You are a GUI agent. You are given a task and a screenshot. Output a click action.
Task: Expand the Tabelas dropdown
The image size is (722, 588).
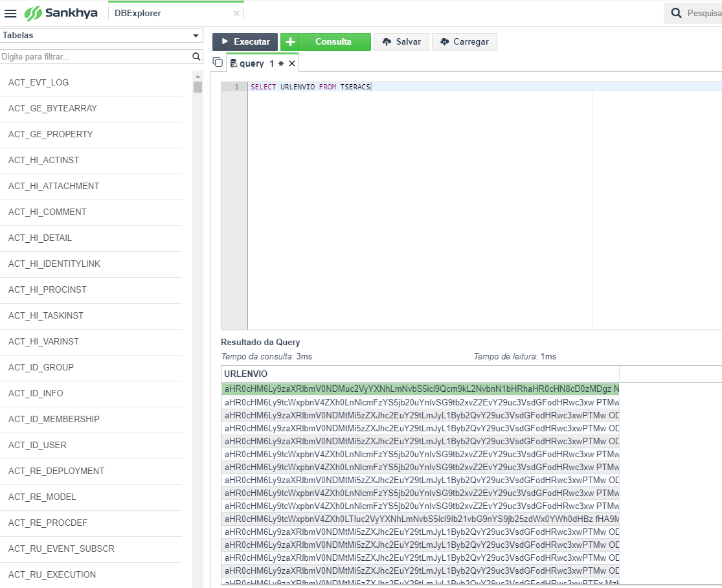click(x=196, y=36)
